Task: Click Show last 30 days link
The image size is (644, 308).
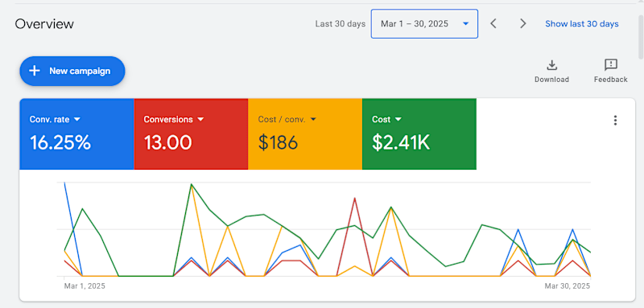Action: 581,24
